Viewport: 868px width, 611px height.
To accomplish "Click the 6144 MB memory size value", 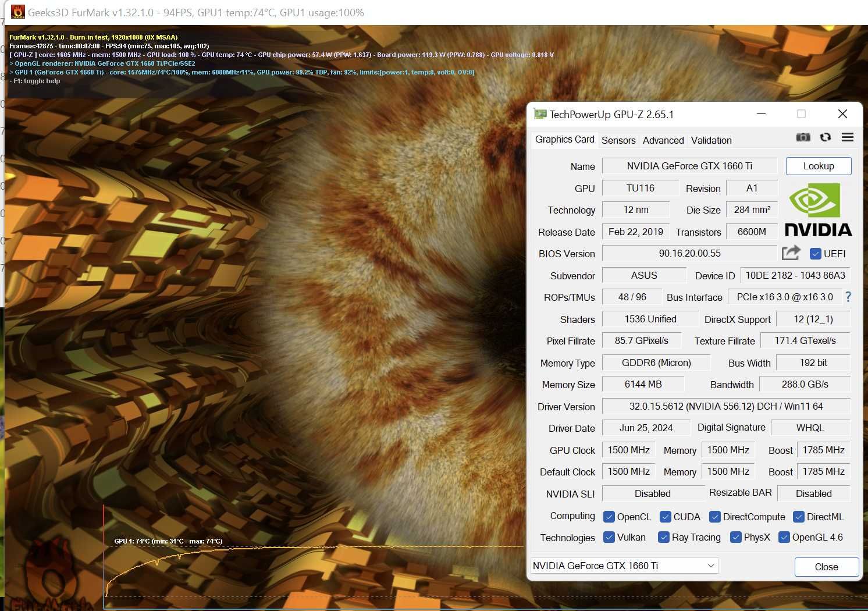I will click(x=643, y=384).
